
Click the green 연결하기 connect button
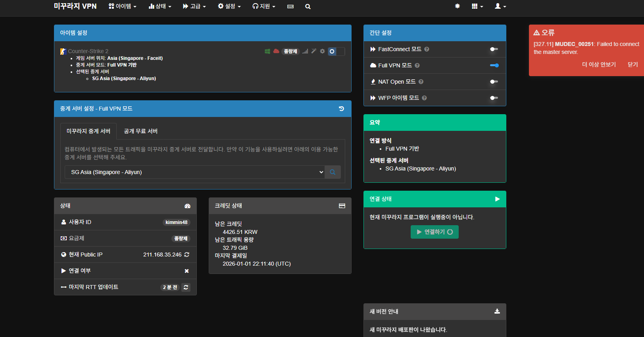point(434,232)
